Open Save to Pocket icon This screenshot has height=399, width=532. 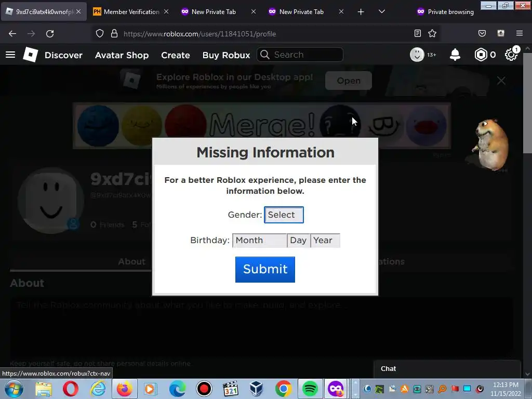[482, 33]
